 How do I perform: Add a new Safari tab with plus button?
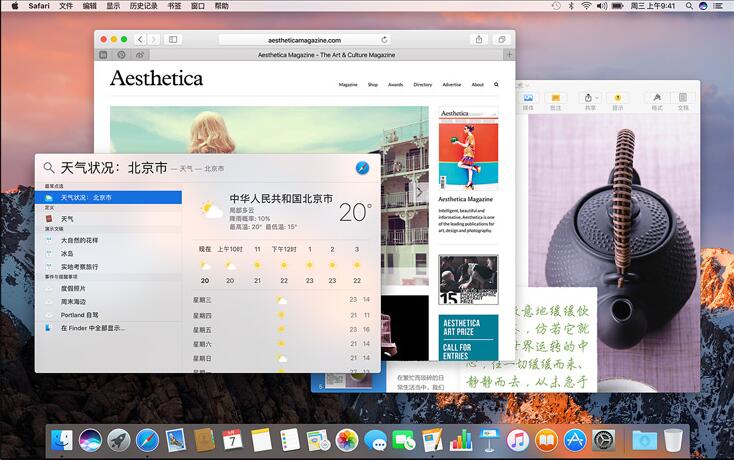[509, 54]
